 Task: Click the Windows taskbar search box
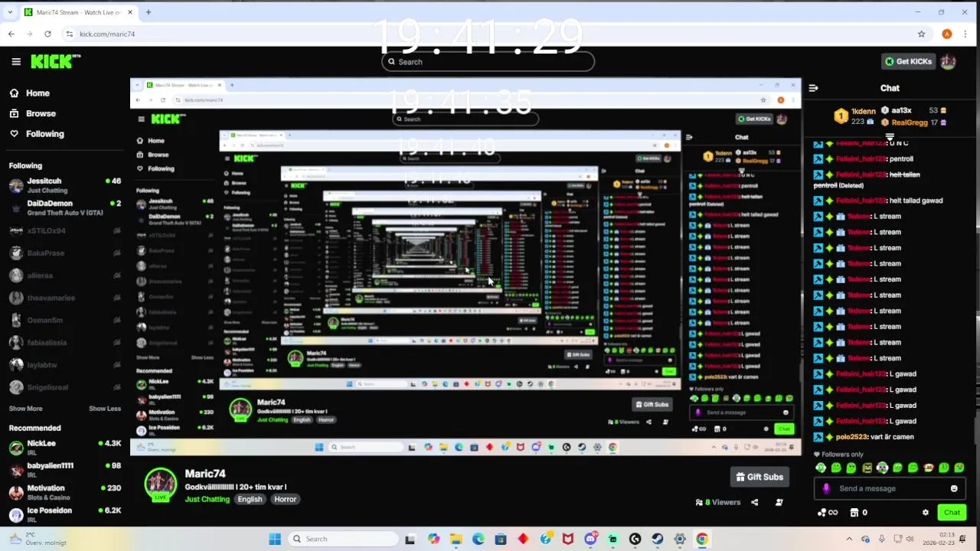341,539
